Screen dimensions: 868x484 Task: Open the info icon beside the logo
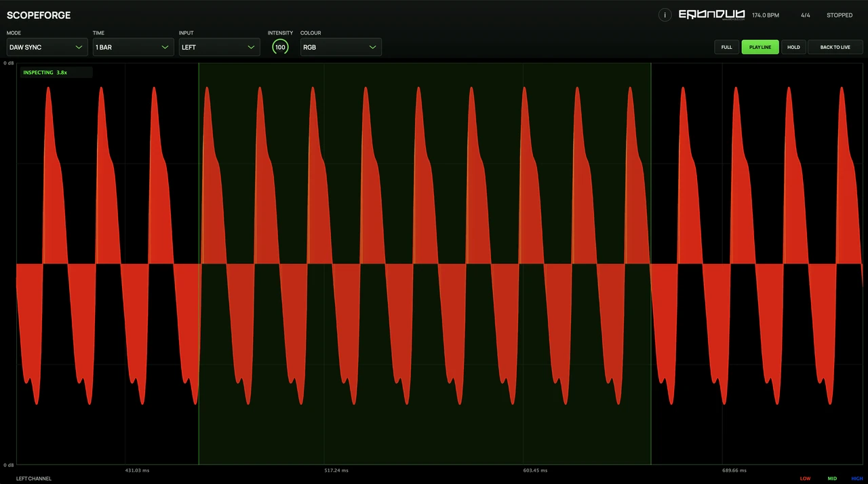coord(665,15)
